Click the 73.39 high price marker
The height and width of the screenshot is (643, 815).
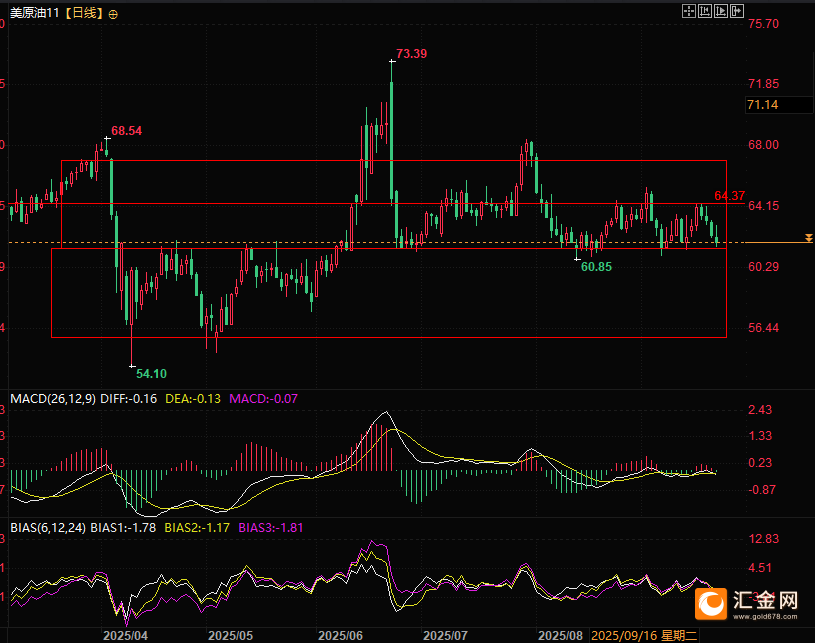pyautogui.click(x=411, y=53)
